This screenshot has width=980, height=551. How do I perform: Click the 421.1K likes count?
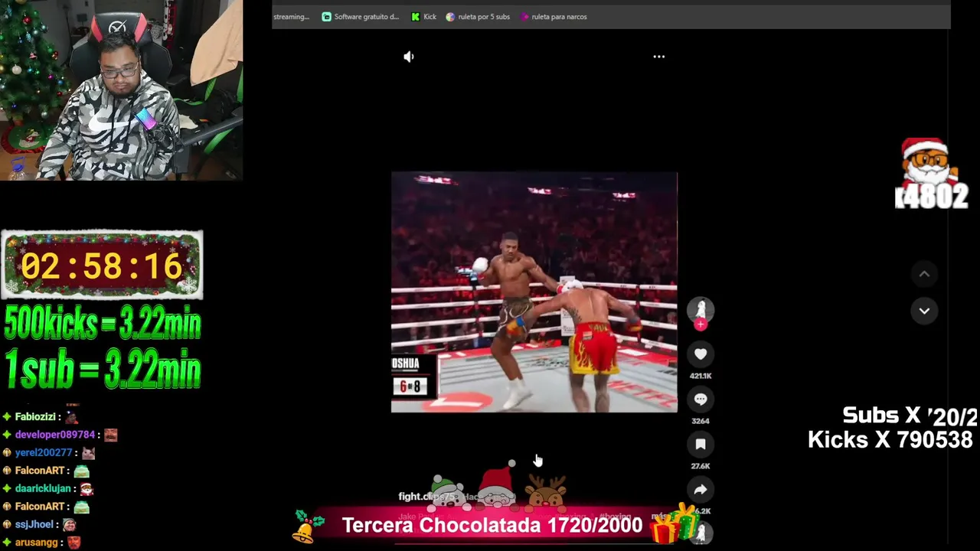pyautogui.click(x=701, y=376)
